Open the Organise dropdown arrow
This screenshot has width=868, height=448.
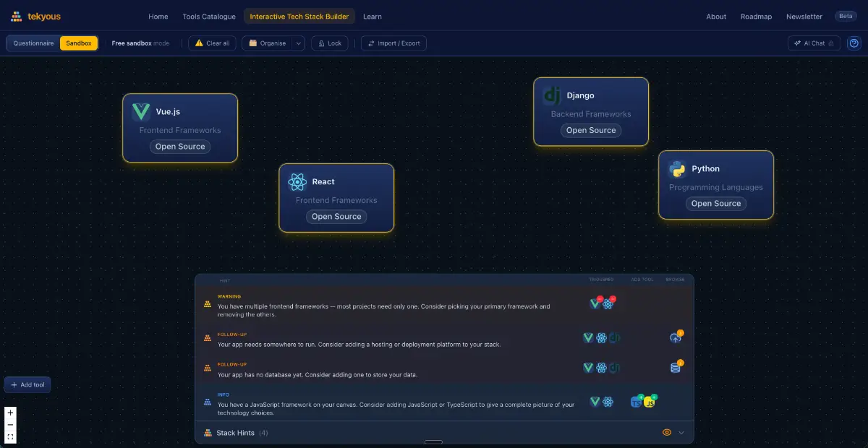click(x=298, y=43)
